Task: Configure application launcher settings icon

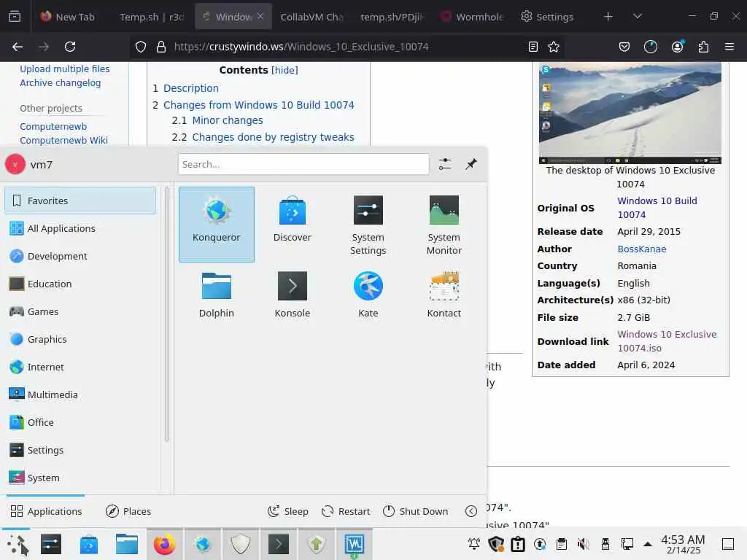Action: coord(445,164)
